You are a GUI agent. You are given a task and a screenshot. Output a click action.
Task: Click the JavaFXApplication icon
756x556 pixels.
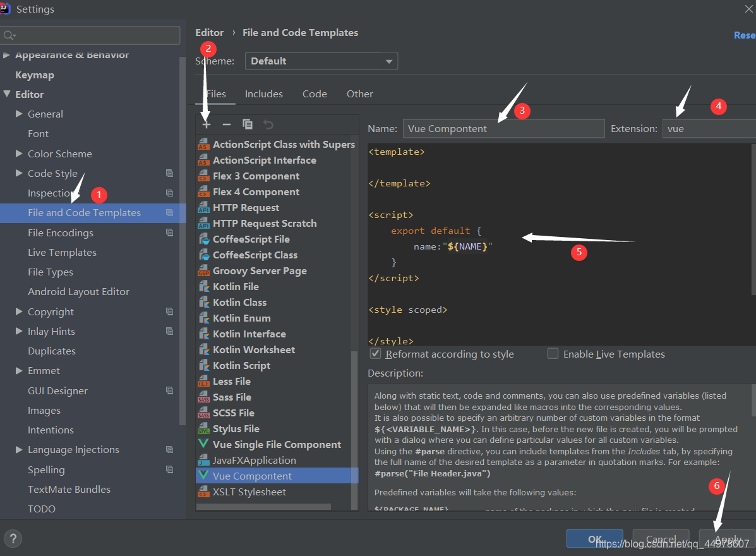(x=203, y=461)
